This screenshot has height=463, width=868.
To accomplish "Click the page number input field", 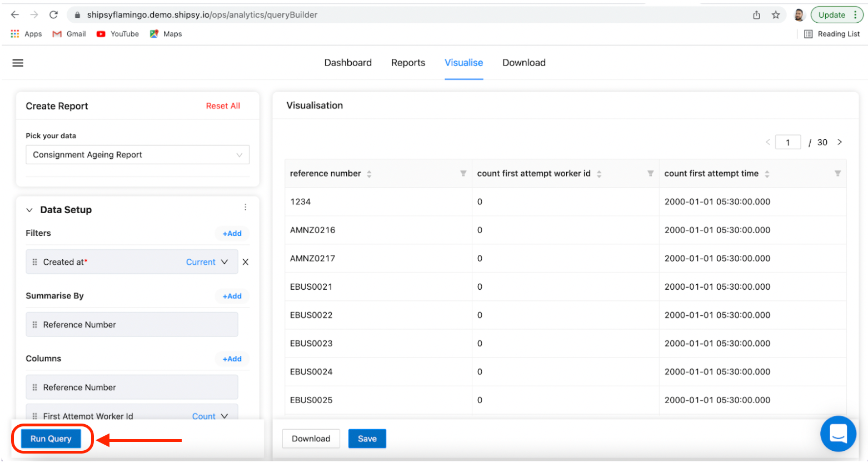I will pos(787,143).
